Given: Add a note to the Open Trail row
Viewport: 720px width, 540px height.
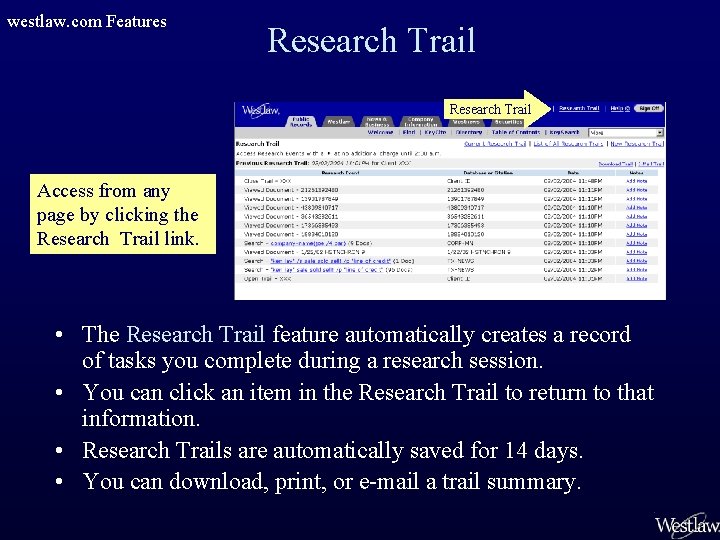Looking at the screenshot, I should point(636,279).
